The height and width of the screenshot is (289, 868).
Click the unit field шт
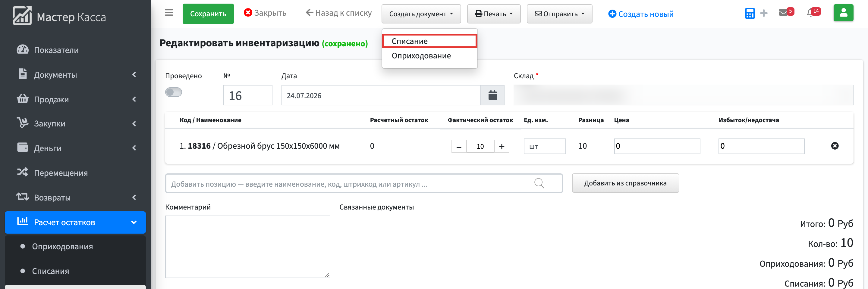tap(545, 146)
